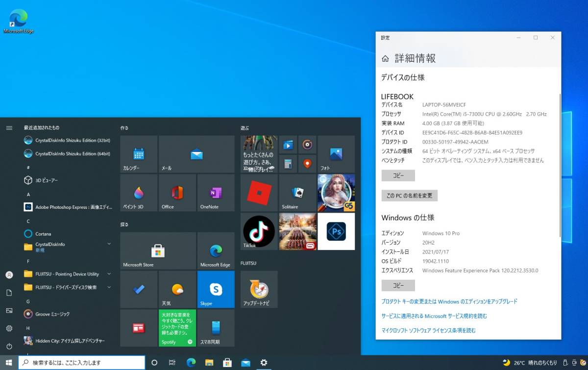This screenshot has width=588, height=370.
Task: Open the Microsoft Edge tile in Start
Action: pyautogui.click(x=216, y=250)
